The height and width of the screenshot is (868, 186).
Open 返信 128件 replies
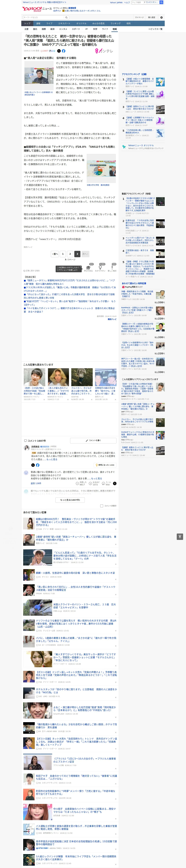36,483
